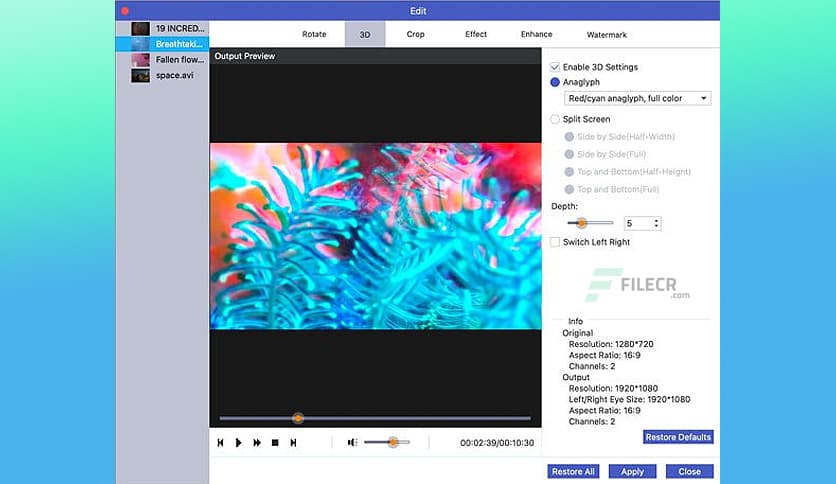
Task: Open the Enhance tab
Action: point(536,34)
